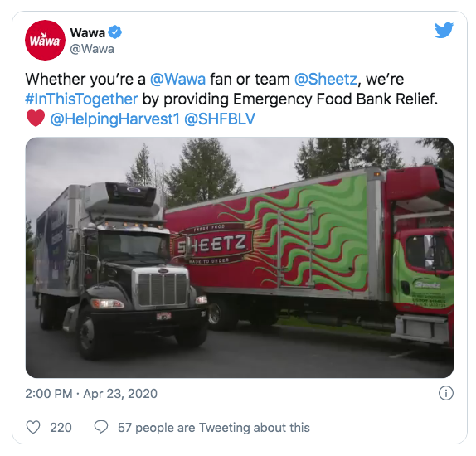The height and width of the screenshot is (456, 476).
Task: Open the #InThisTogether hashtag
Action: [81, 99]
